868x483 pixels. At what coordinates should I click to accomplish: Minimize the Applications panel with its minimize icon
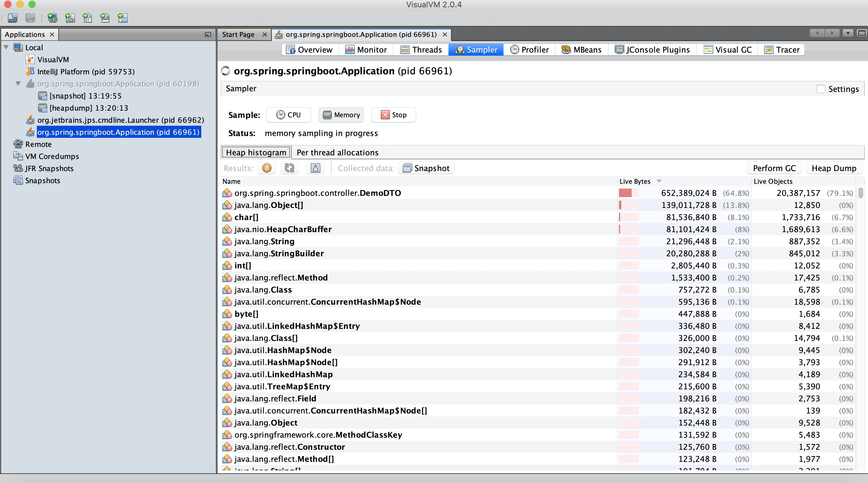pos(208,34)
